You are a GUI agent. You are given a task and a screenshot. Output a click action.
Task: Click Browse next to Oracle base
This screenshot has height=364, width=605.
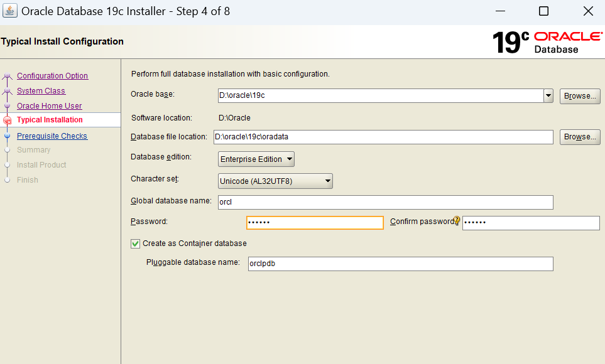tap(579, 95)
